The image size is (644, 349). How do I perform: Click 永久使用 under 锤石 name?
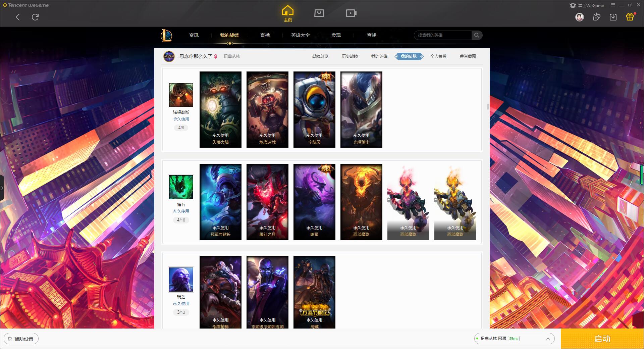(181, 211)
